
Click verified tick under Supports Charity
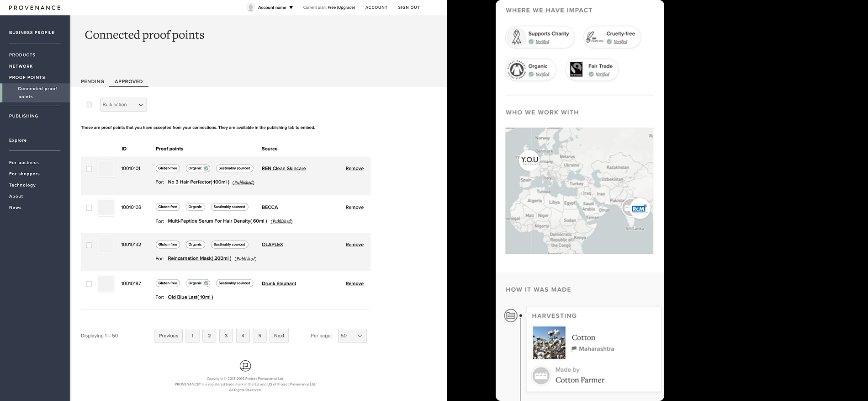(x=531, y=42)
